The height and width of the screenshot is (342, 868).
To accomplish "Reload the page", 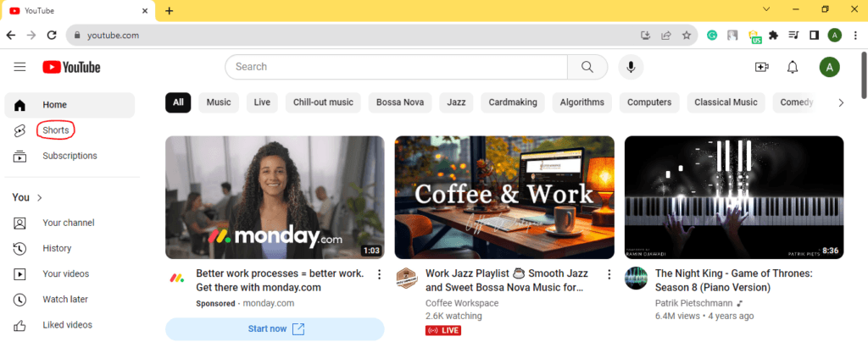I will 52,36.
